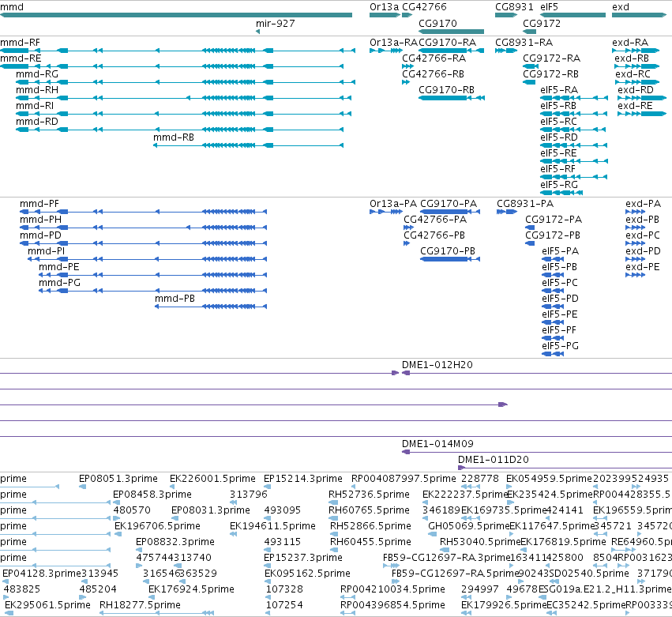This screenshot has width=672, height=617.
Task: Select transcript mmd-RE
Action: click(21, 58)
